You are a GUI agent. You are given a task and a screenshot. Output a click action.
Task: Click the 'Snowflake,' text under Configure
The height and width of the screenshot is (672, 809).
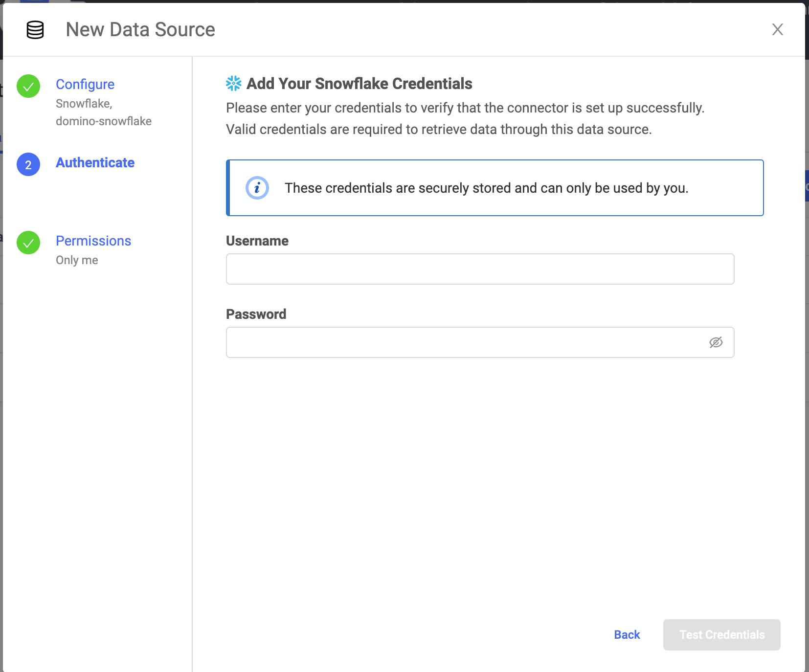coord(84,104)
